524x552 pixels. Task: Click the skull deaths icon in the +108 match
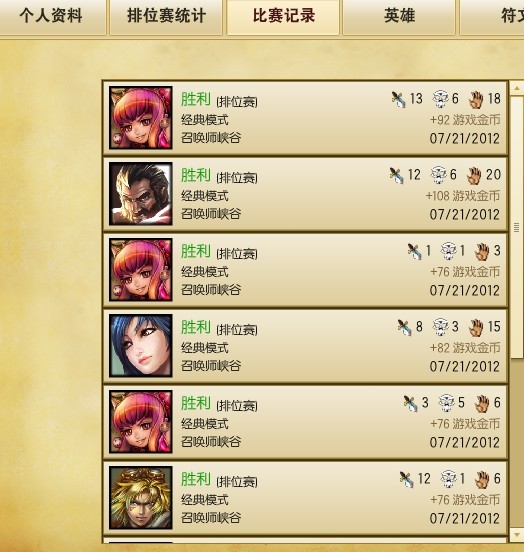pyautogui.click(x=438, y=175)
